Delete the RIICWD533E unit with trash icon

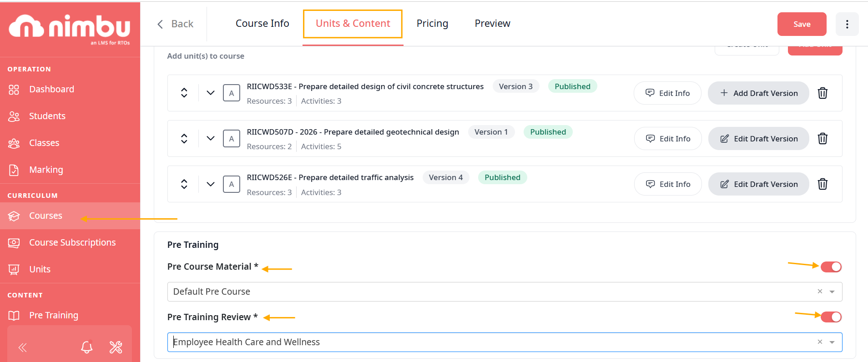[x=823, y=93]
